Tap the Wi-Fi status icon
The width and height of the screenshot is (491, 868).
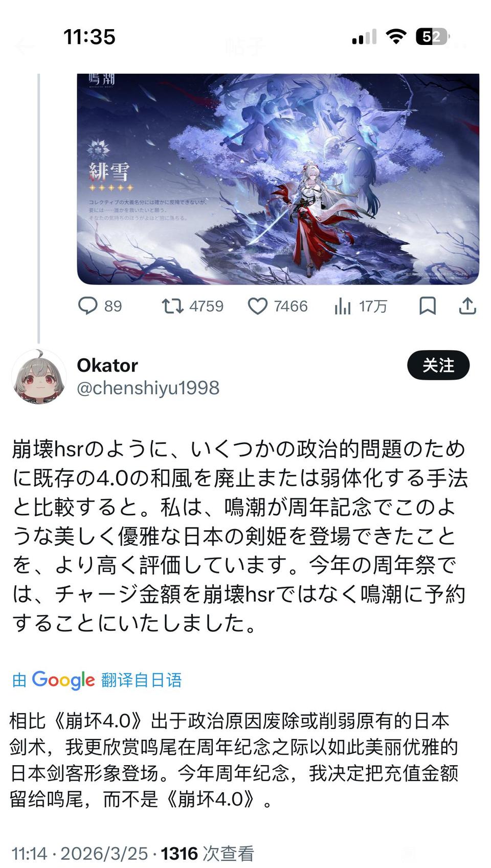(x=396, y=37)
